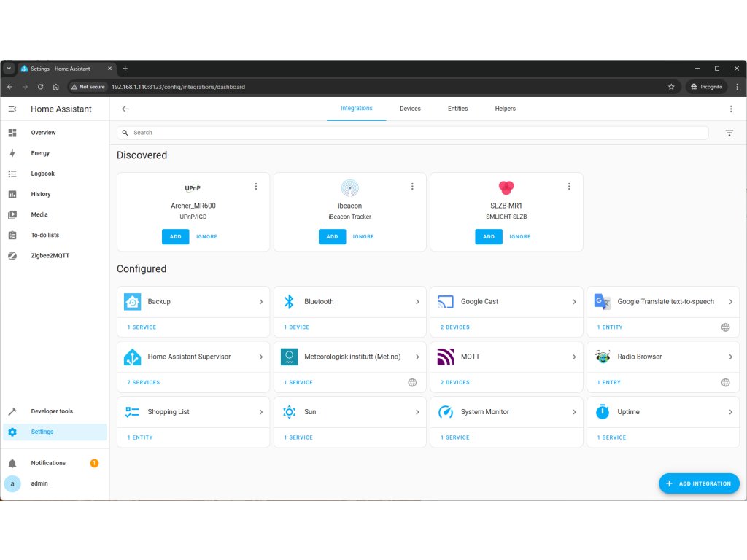Open Developer tools wrench icon
The height and width of the screenshot is (560, 747).
click(12, 411)
